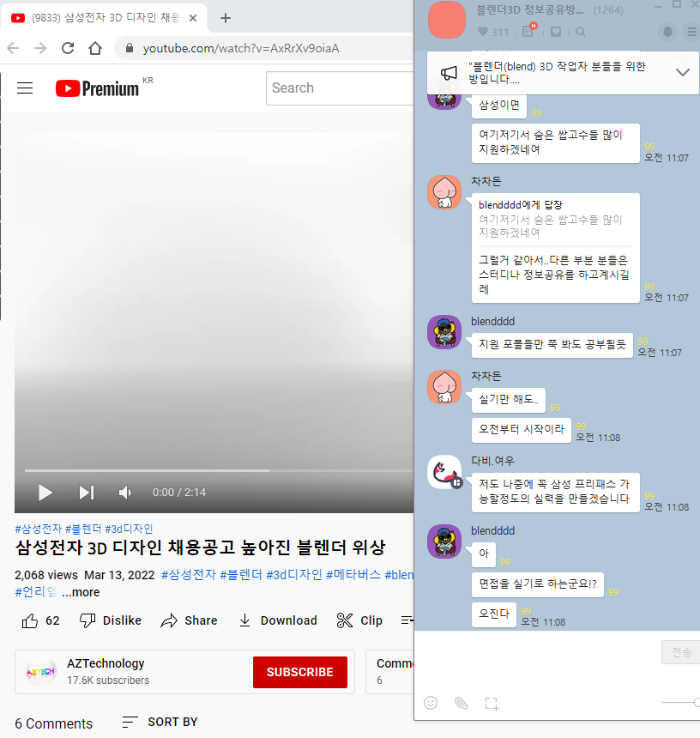This screenshot has width=700, height=738.
Task: Expand the pinned notice chevron
Action: click(683, 72)
